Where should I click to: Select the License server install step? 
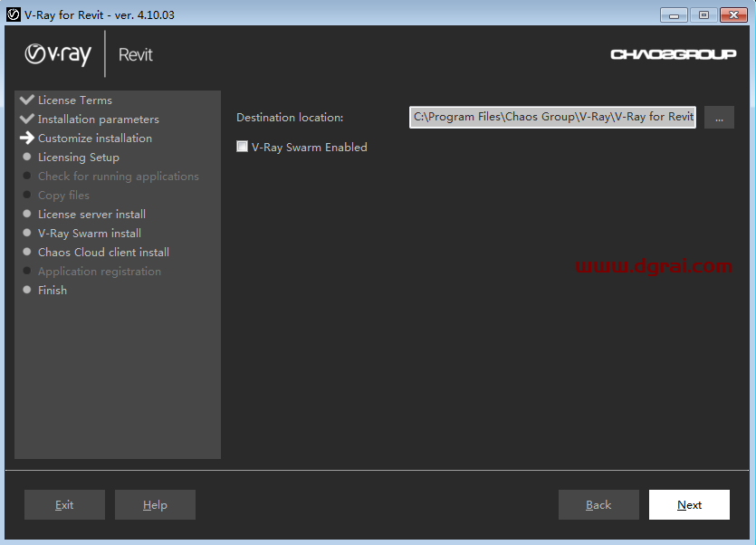(x=91, y=214)
